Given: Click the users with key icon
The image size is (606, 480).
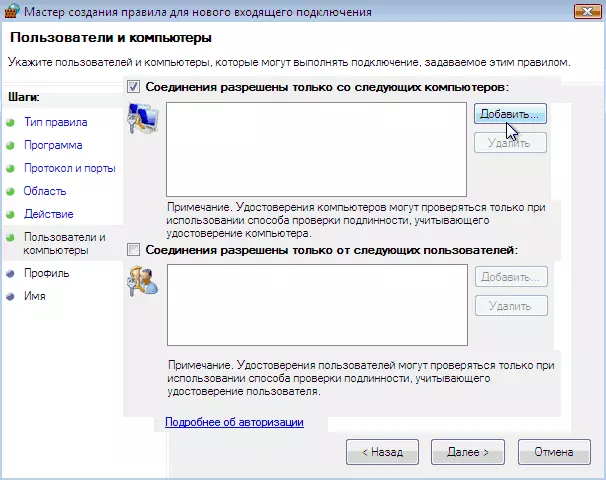Looking at the screenshot, I should pyautogui.click(x=142, y=281).
